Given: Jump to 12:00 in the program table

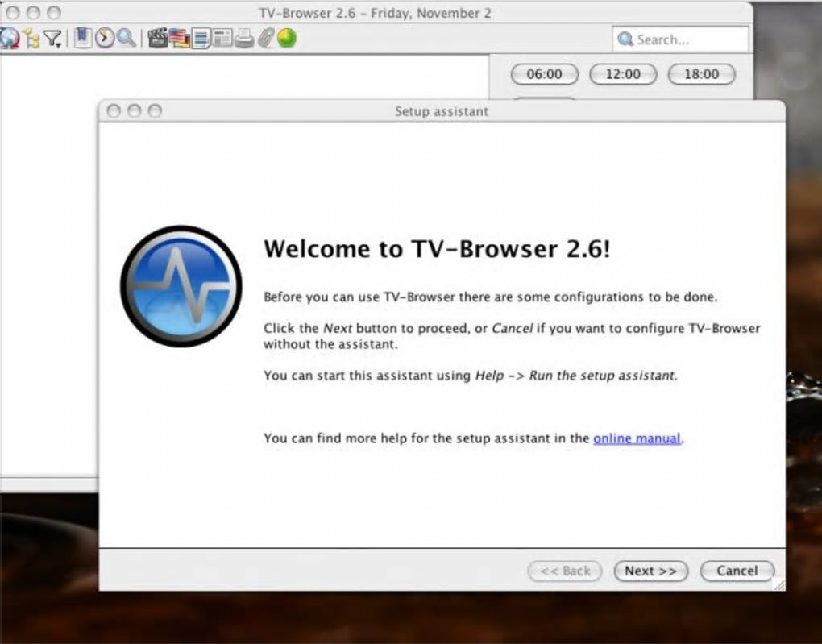Looking at the screenshot, I should [x=623, y=74].
